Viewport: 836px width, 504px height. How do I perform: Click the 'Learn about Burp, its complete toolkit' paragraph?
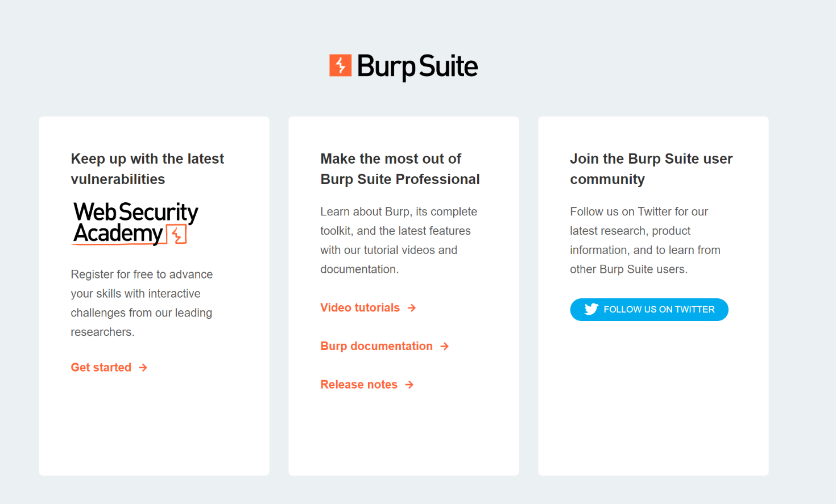coord(399,240)
